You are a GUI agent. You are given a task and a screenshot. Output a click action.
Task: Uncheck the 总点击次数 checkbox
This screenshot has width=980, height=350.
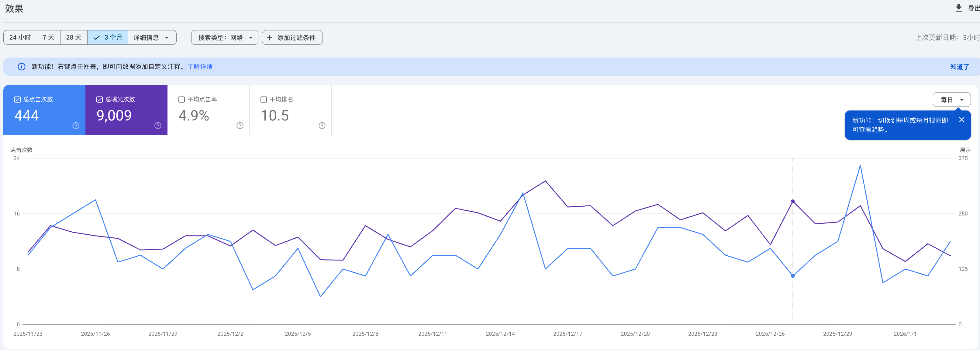pos(18,100)
